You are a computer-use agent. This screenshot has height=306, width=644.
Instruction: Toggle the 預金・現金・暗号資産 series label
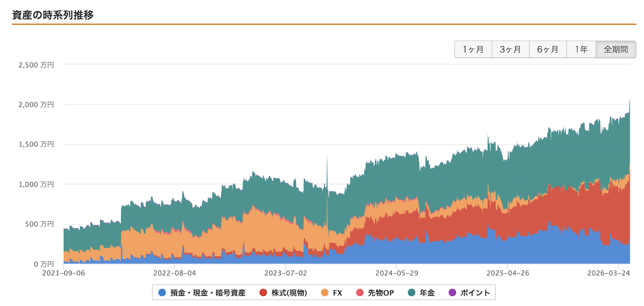click(208, 293)
